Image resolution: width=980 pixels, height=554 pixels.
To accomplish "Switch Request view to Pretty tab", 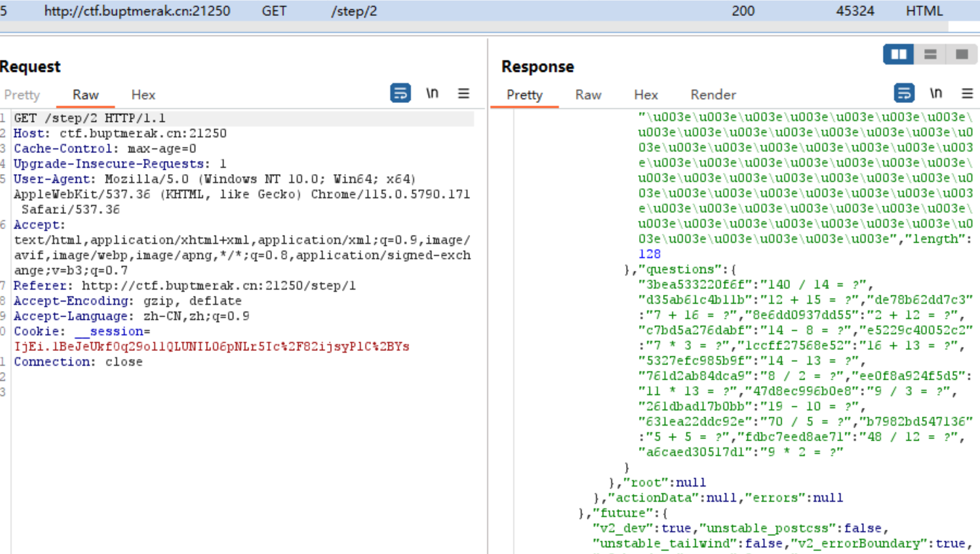I will coord(22,94).
